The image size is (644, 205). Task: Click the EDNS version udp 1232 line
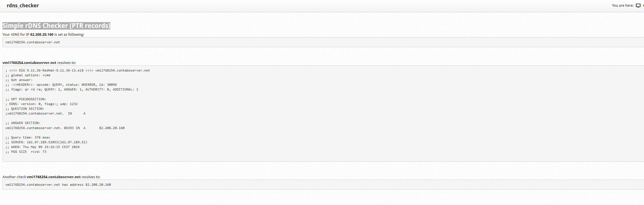(x=41, y=104)
